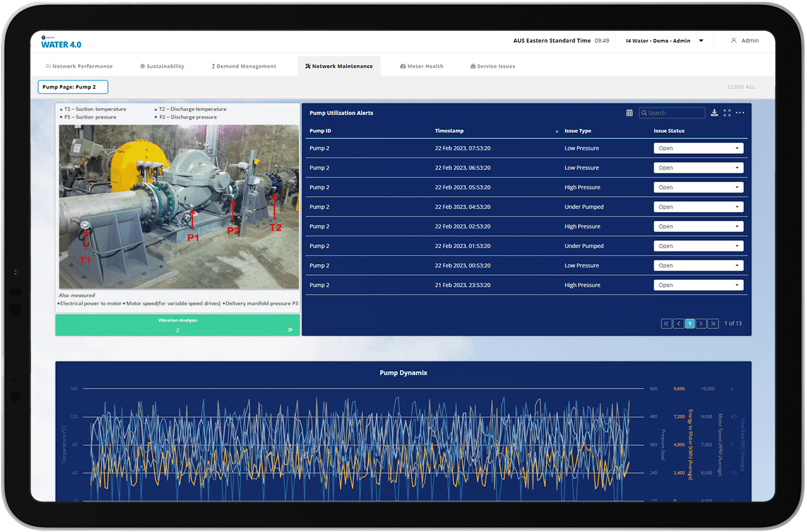Go to previous page of alerts

tap(678, 323)
